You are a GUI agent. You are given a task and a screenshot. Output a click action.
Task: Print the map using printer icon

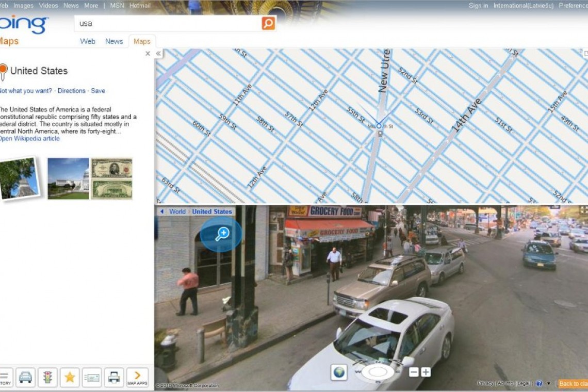coord(114,377)
